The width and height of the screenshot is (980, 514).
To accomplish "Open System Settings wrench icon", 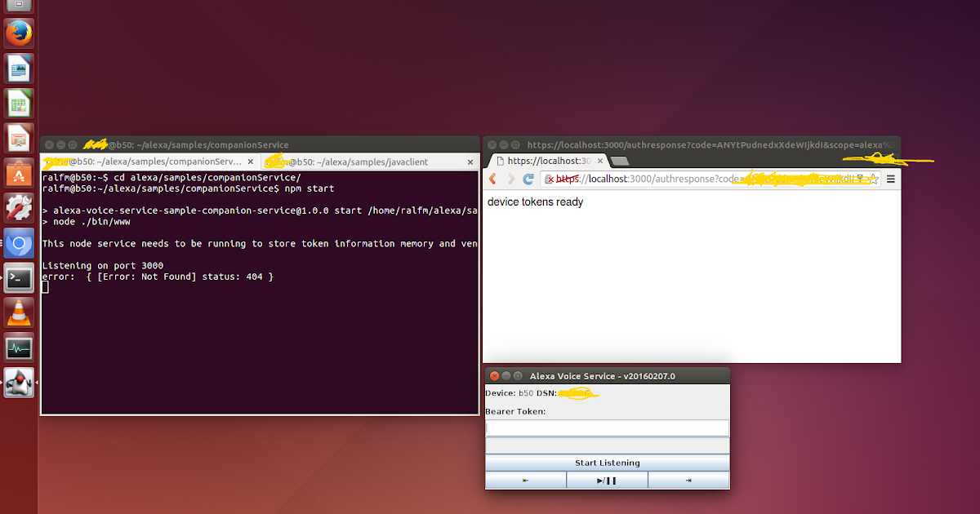I will (x=19, y=209).
